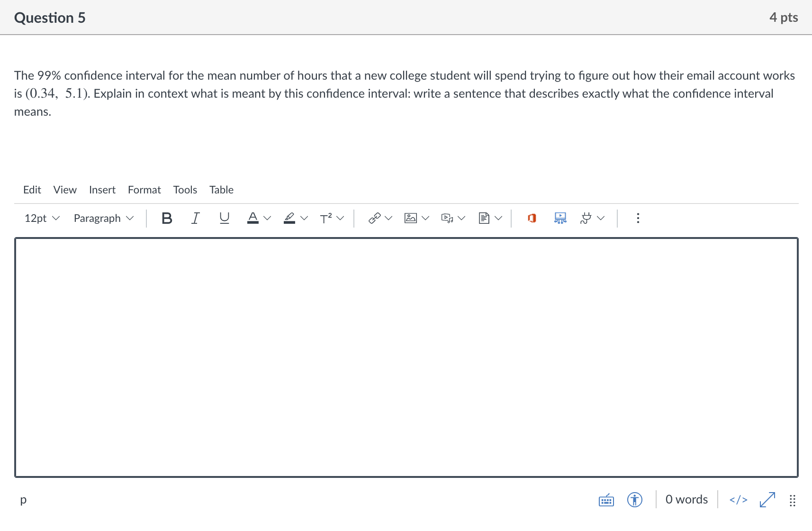
Task: Toggle bold formatting
Action: [x=167, y=218]
